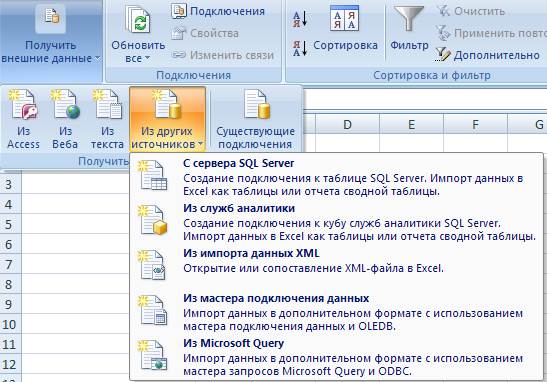
Task: Expand the Обновить все dropdown arrow
Action: [147, 58]
